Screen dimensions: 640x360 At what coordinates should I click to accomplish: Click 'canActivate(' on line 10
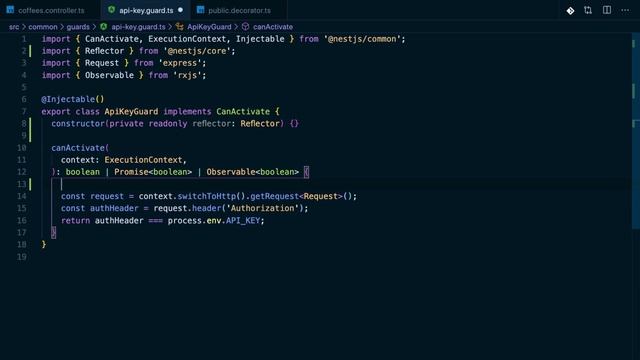tap(80, 148)
